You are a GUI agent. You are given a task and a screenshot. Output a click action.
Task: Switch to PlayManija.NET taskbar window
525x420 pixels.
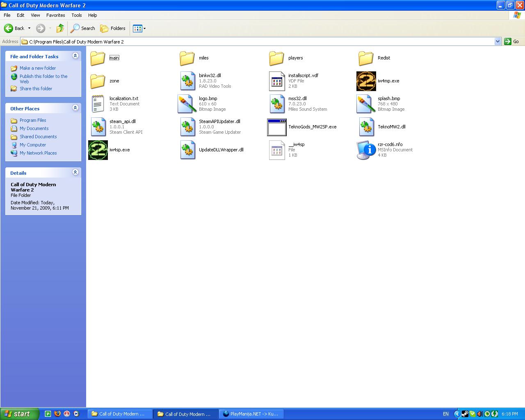click(251, 414)
